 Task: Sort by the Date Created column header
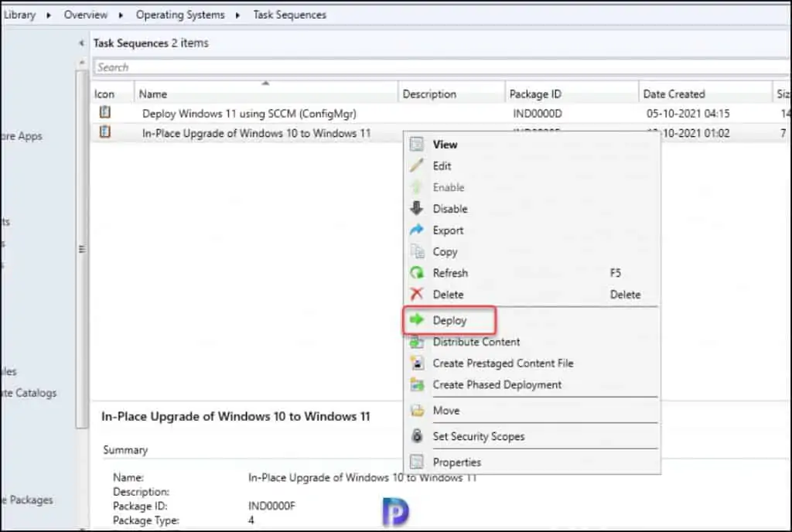click(x=705, y=94)
